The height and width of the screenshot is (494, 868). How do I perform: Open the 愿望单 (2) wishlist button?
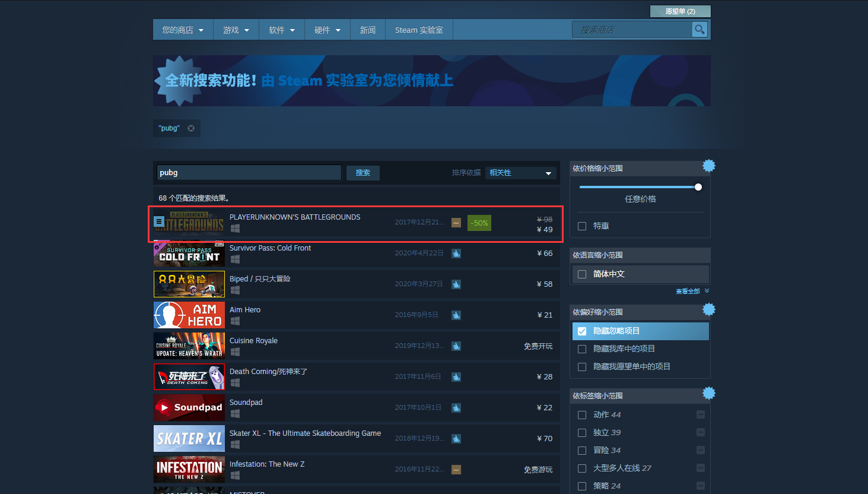pos(680,11)
